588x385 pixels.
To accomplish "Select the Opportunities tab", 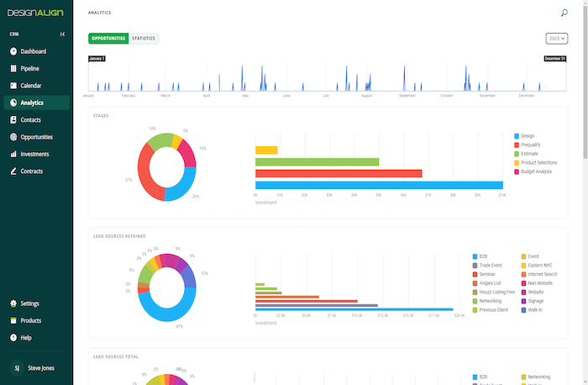I will pos(108,39).
